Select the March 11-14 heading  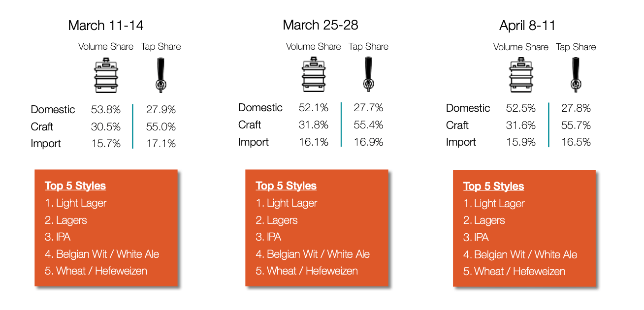[106, 25]
